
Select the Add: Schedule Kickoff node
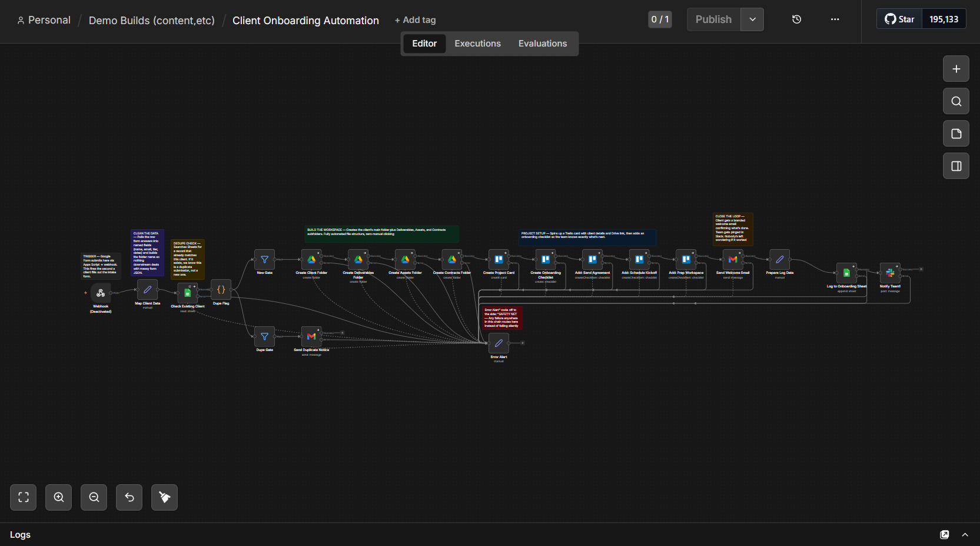point(639,259)
